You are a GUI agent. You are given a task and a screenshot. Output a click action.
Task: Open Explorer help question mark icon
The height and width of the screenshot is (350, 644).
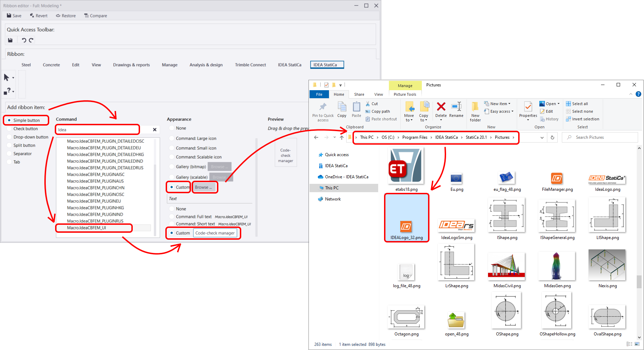coord(638,94)
